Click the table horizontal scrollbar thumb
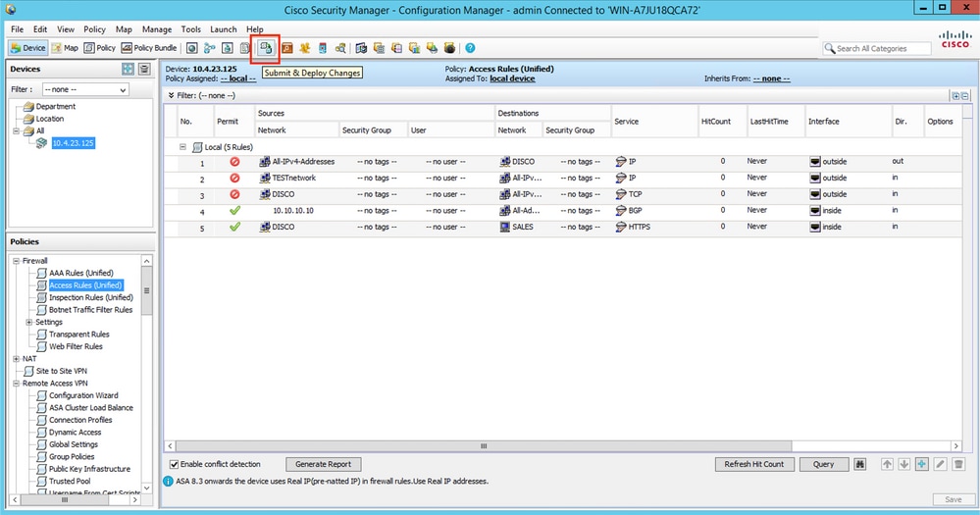This screenshot has height=515, width=980. pos(484,446)
